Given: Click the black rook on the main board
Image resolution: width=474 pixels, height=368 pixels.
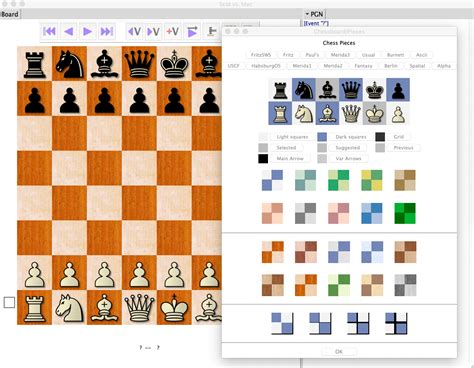Looking at the screenshot, I should 34,64.
